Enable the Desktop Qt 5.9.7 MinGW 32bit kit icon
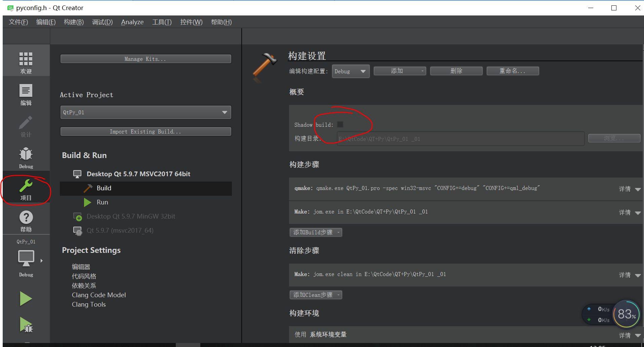Viewport: 644px width, 347px height. click(x=78, y=217)
